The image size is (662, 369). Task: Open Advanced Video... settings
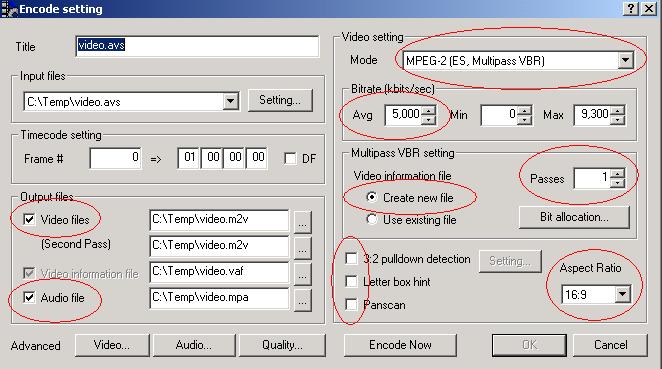coord(112,345)
